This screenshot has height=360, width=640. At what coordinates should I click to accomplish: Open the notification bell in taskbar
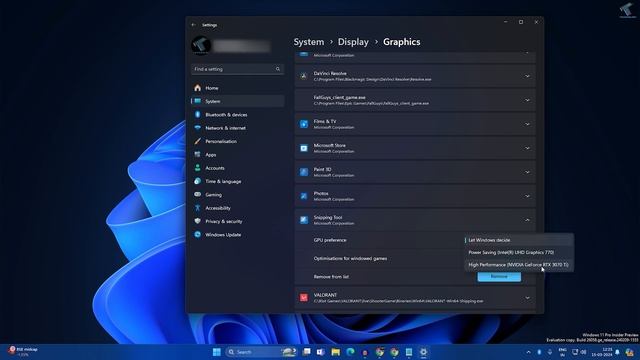pos(618,352)
